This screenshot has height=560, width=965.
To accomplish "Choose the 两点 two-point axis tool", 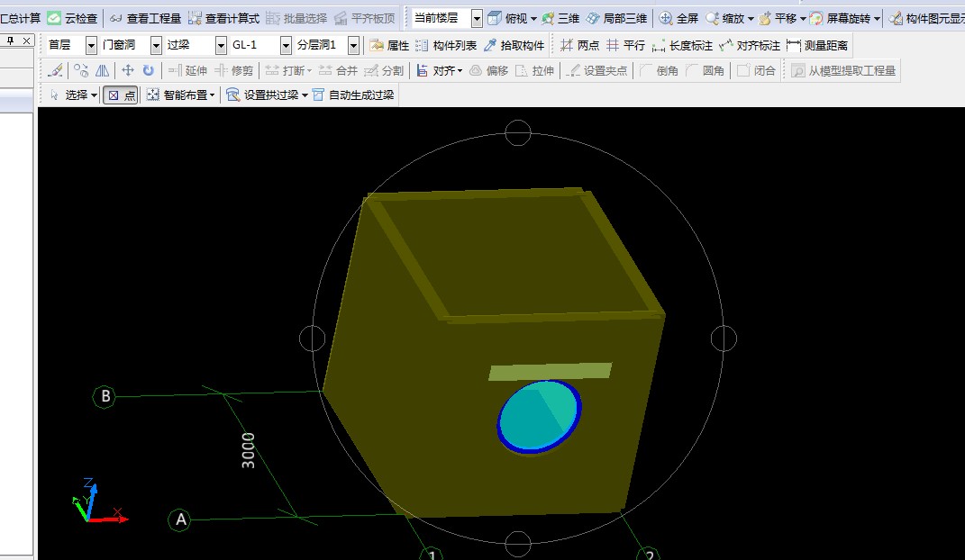I will (579, 46).
